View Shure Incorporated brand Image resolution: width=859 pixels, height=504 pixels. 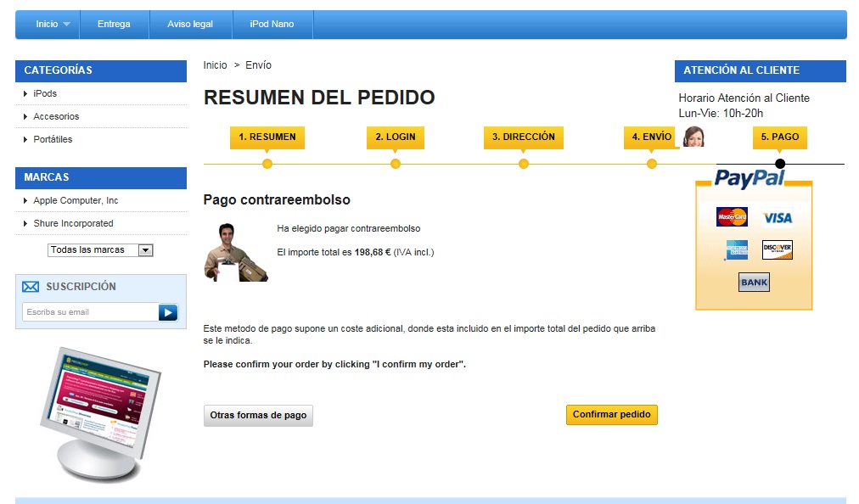click(x=73, y=223)
